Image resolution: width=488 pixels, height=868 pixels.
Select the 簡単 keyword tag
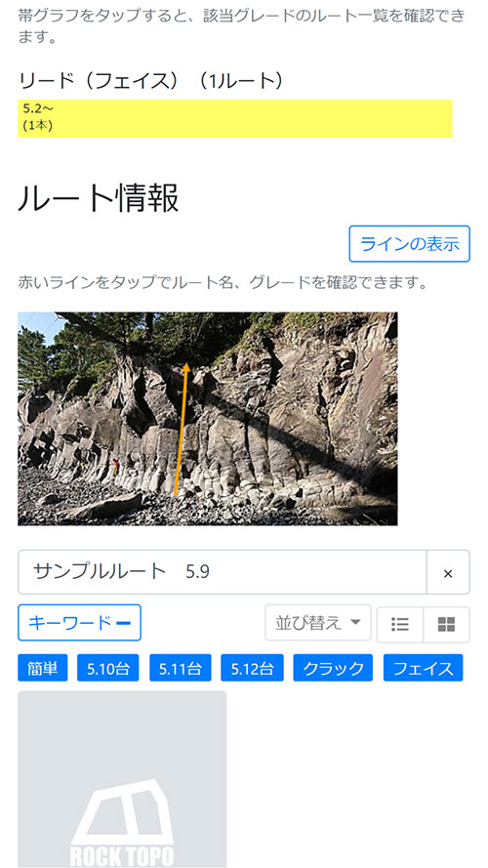(x=43, y=668)
